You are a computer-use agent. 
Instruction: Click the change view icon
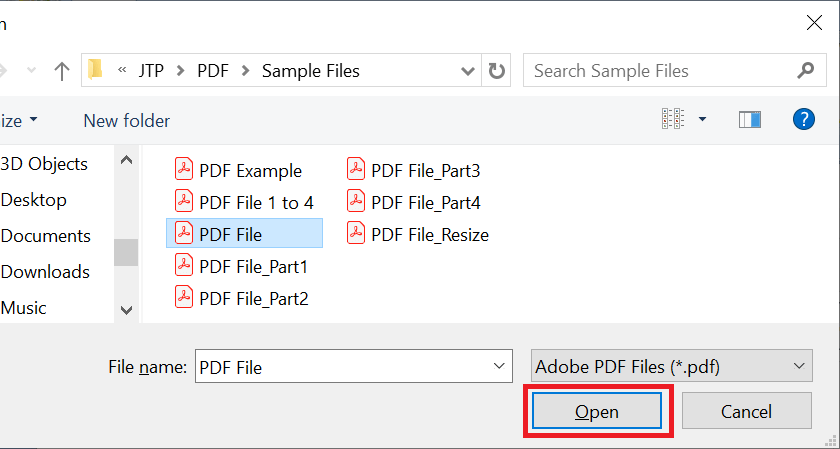(673, 119)
